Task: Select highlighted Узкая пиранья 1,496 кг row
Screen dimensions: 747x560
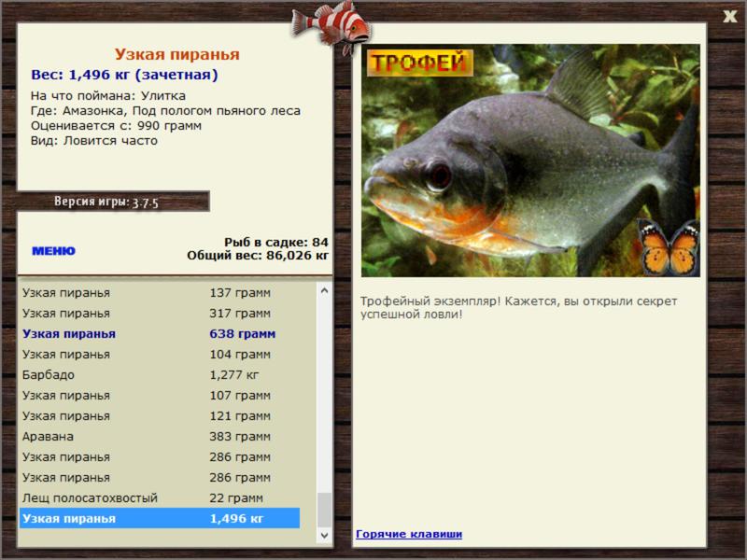Action: coord(160,518)
